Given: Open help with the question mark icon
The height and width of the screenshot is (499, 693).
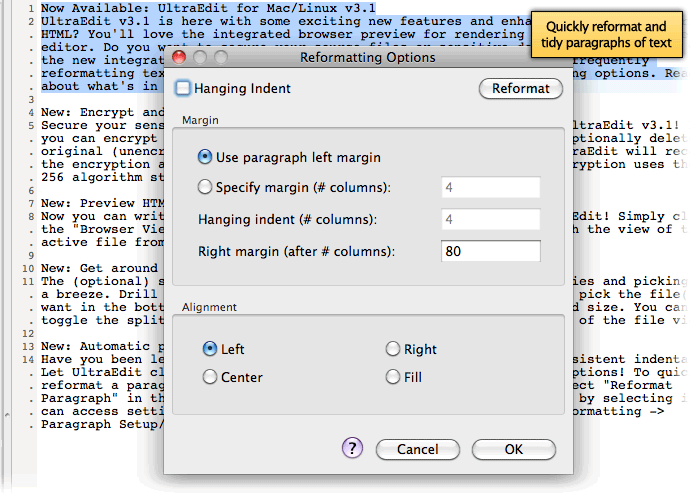Looking at the screenshot, I should [352, 448].
